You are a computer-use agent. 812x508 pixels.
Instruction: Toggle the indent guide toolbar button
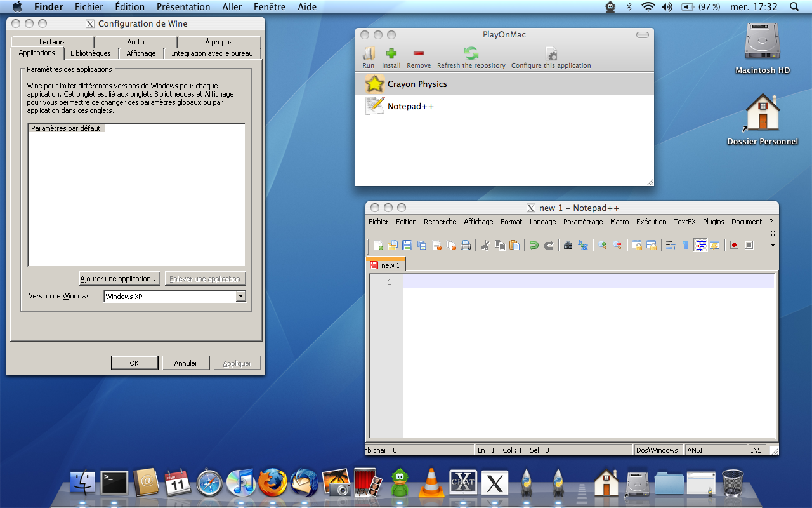700,245
